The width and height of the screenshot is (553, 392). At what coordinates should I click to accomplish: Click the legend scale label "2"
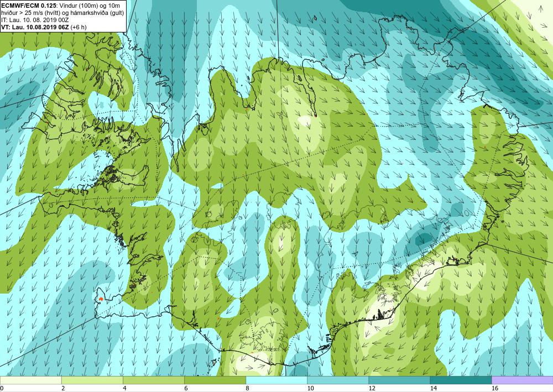63,388
